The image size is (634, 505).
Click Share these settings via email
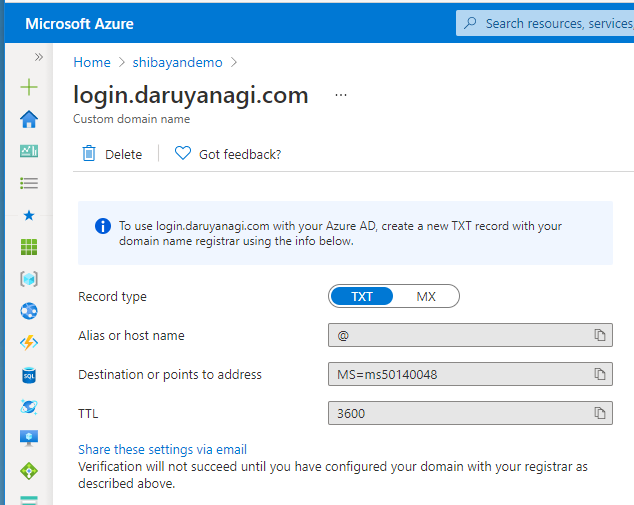click(x=162, y=449)
